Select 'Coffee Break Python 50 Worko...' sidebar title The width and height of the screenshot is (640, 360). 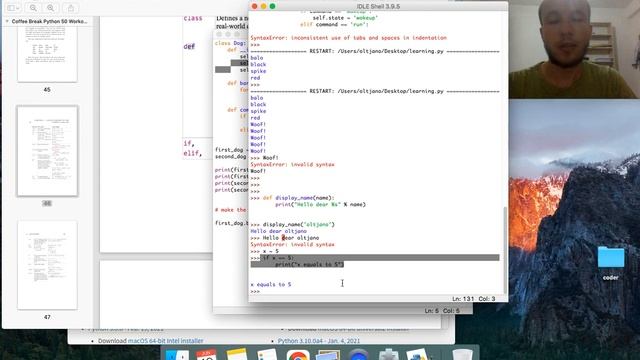[x=49, y=21]
